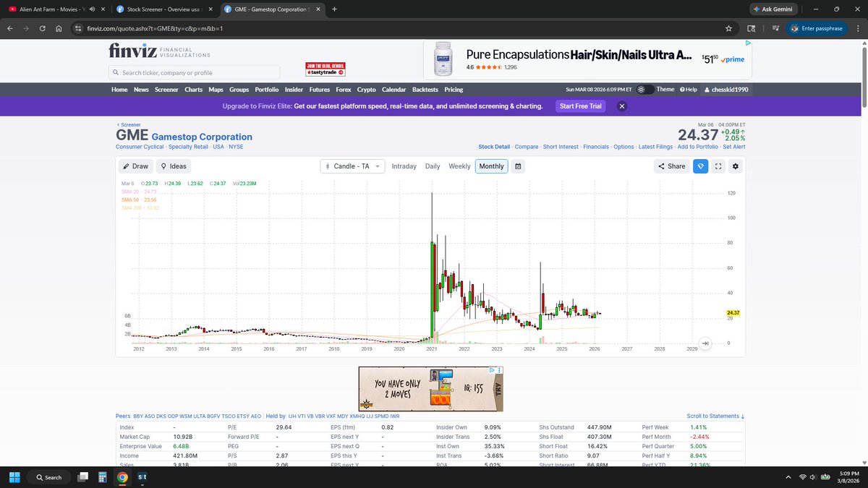Open chart settings gear
This screenshot has height=488, width=868.
point(736,166)
